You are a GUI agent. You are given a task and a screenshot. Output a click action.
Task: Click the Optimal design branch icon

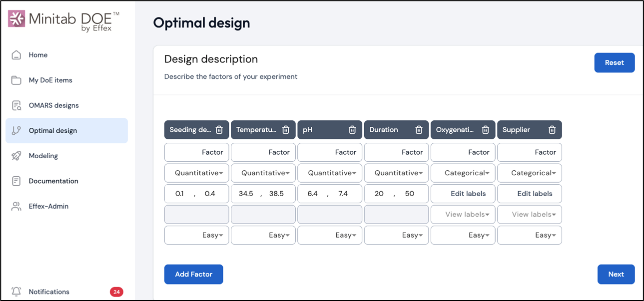coord(16,130)
